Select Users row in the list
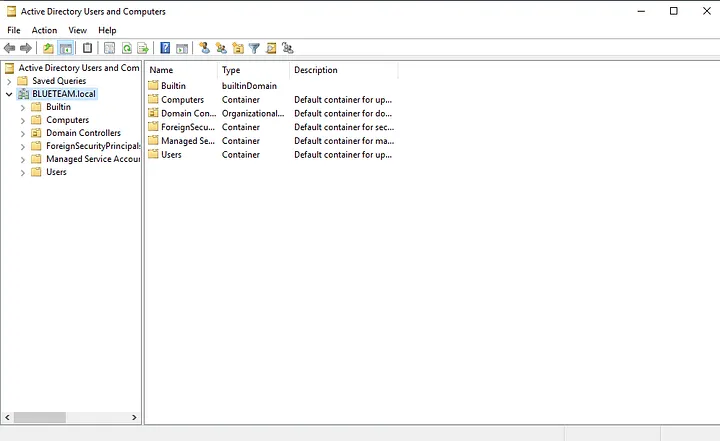This screenshot has height=441, width=720. [x=171, y=155]
